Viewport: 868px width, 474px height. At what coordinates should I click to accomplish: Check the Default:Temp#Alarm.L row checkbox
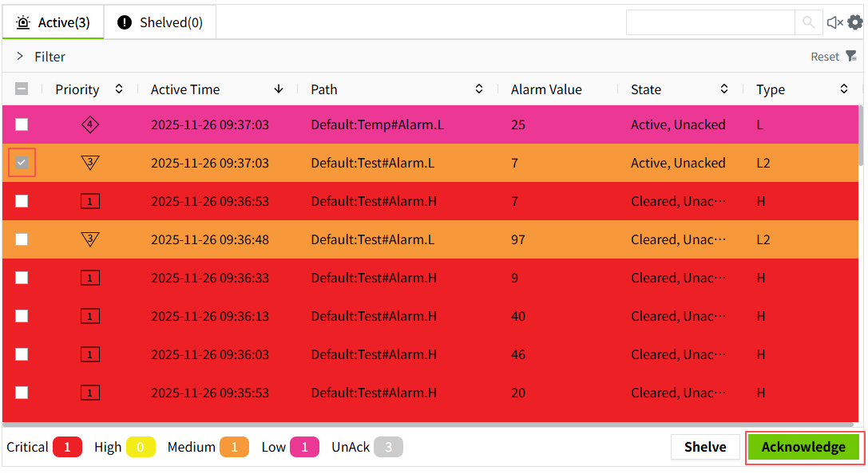[22, 124]
